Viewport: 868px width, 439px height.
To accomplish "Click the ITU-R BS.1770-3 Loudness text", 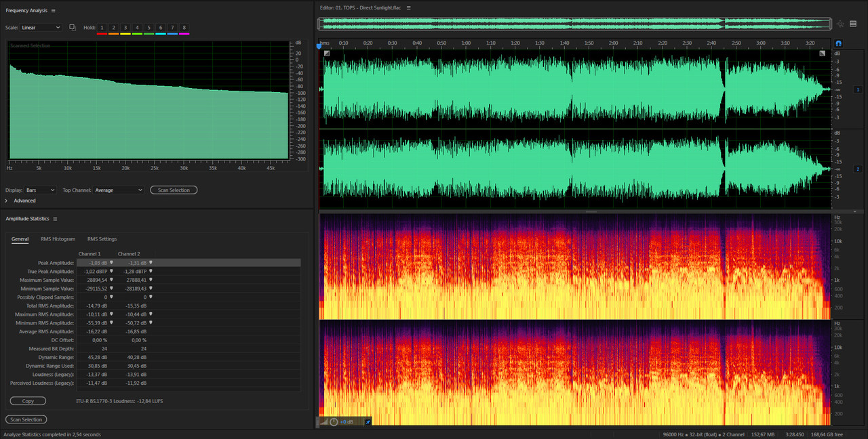I will click(x=119, y=401).
